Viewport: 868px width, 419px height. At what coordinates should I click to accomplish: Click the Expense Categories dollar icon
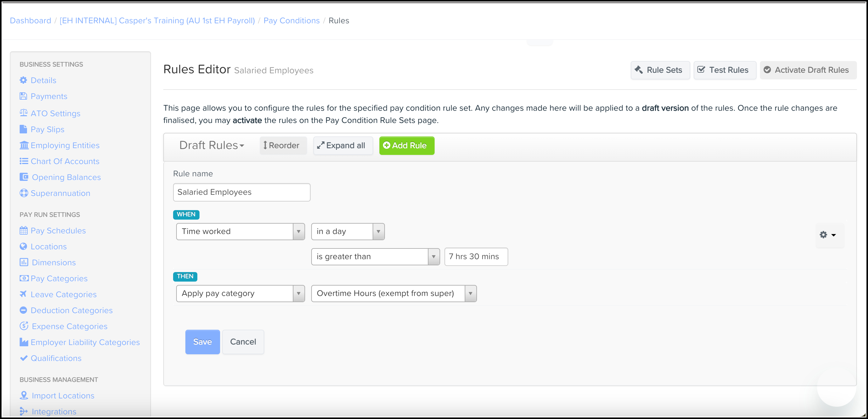coord(24,326)
